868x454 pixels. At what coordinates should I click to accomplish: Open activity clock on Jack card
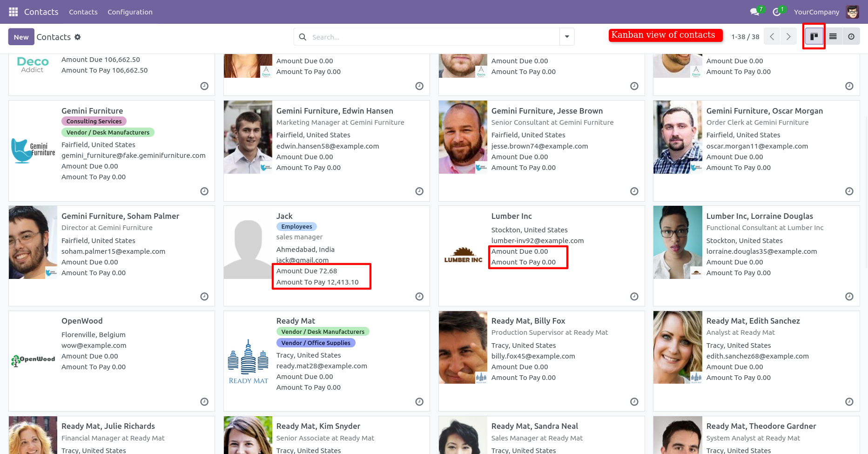click(419, 297)
